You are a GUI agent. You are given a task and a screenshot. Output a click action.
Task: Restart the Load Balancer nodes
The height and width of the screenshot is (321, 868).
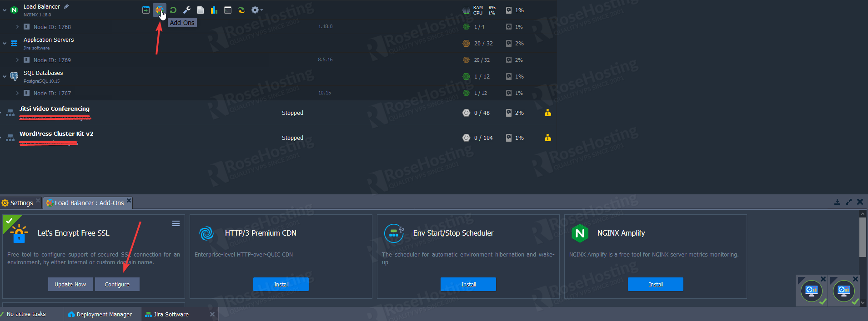click(x=173, y=10)
